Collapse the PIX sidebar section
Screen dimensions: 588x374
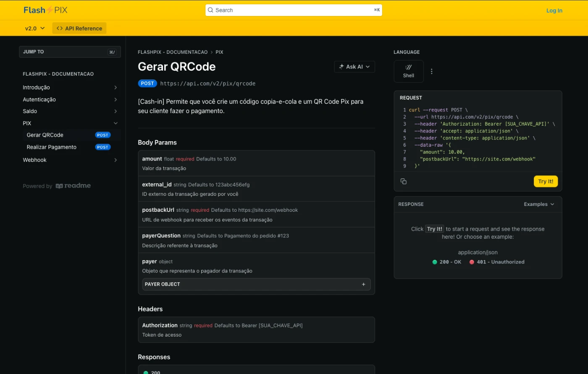click(115, 124)
